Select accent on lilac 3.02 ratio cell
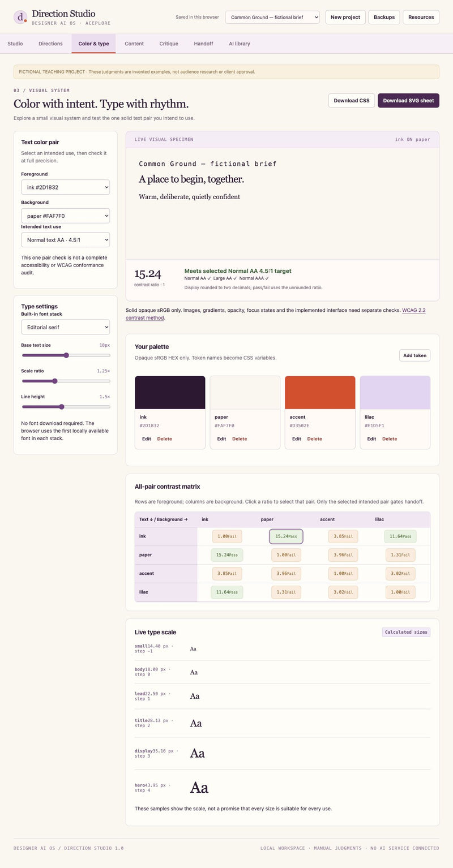 (x=400, y=574)
